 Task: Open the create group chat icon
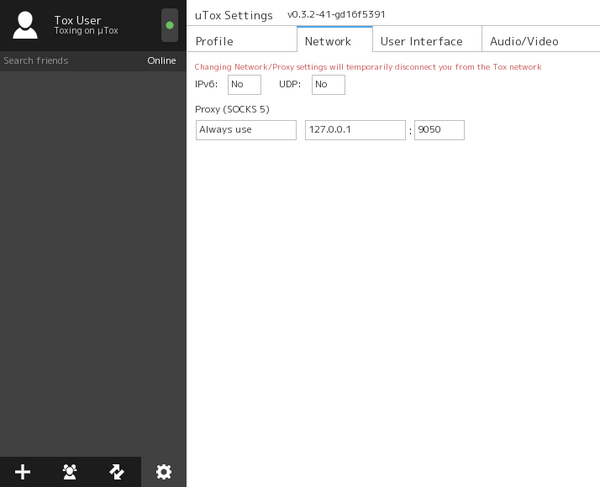70,472
